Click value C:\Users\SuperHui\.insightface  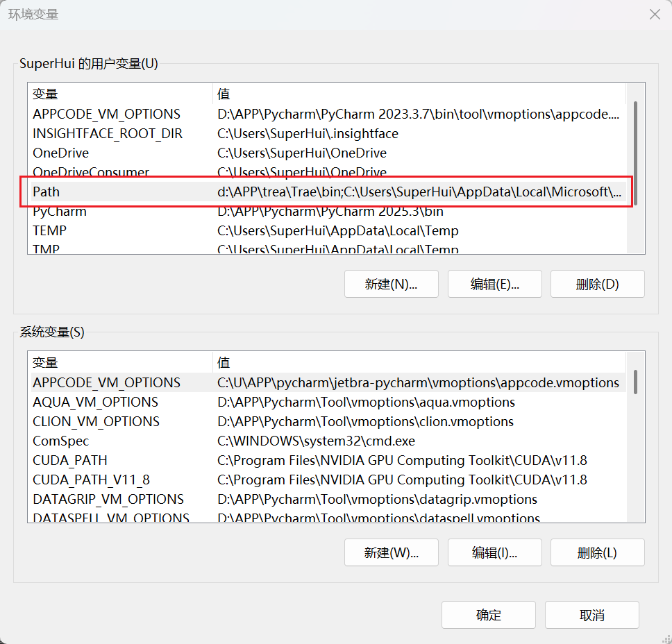click(308, 133)
